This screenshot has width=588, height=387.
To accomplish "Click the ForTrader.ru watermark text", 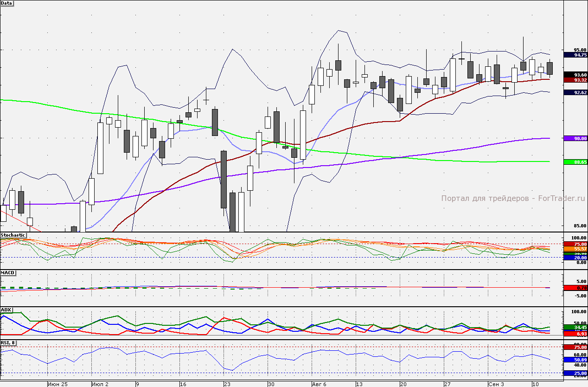I will [513, 198].
